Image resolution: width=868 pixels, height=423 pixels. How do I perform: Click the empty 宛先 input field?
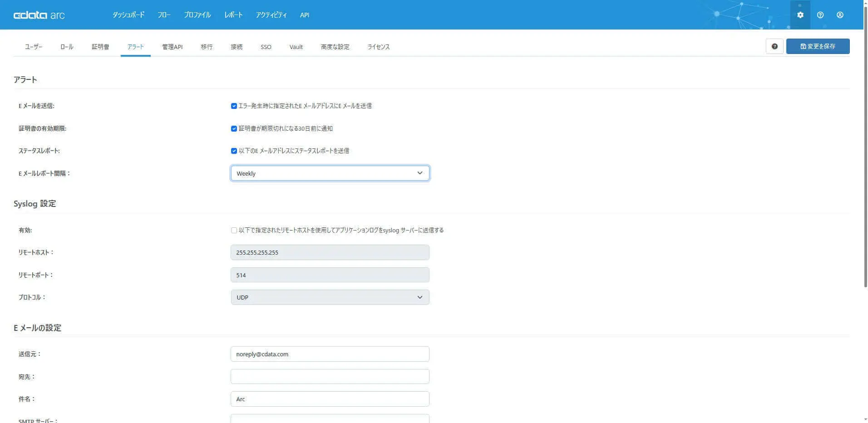[x=330, y=377]
